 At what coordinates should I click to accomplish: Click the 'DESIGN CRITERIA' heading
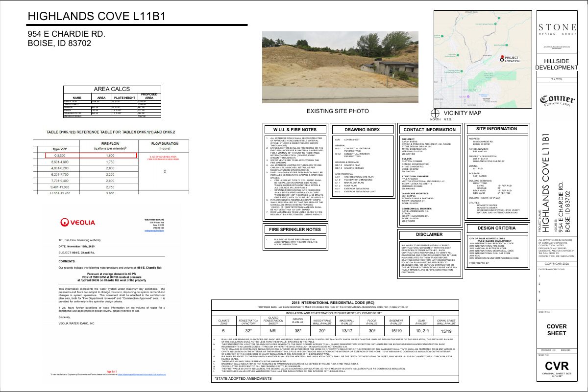pyautogui.click(x=496, y=228)
